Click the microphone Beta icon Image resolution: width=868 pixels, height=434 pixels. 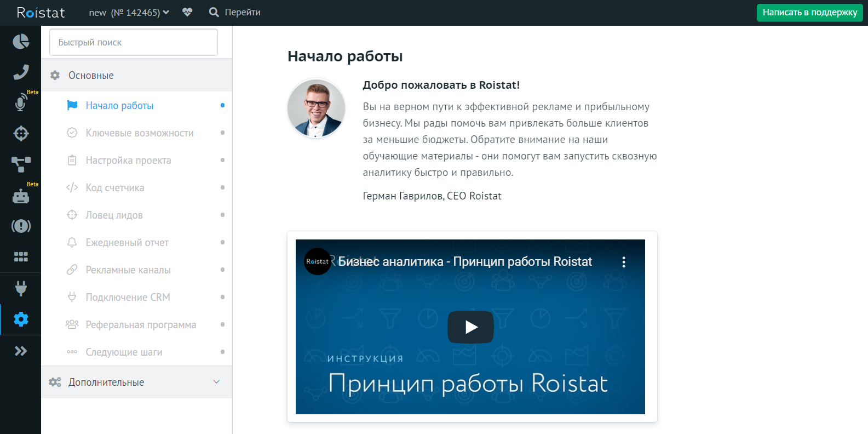[x=21, y=102]
